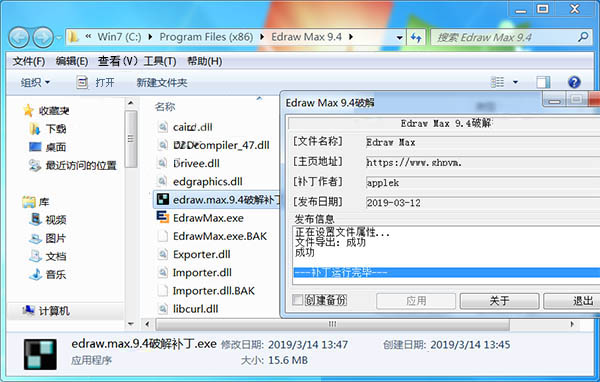This screenshot has height=382, width=600.
Task: Click the 发布日期 field showing 2019-03-12
Action: click(x=483, y=203)
